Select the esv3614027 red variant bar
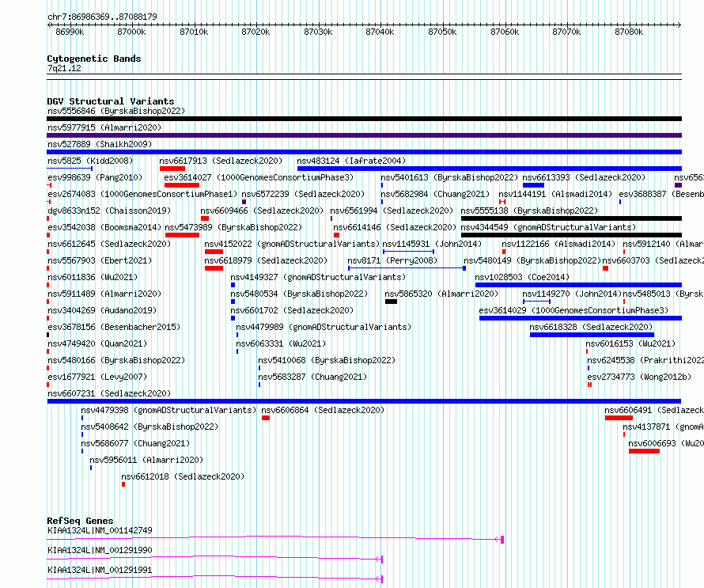 [x=182, y=185]
